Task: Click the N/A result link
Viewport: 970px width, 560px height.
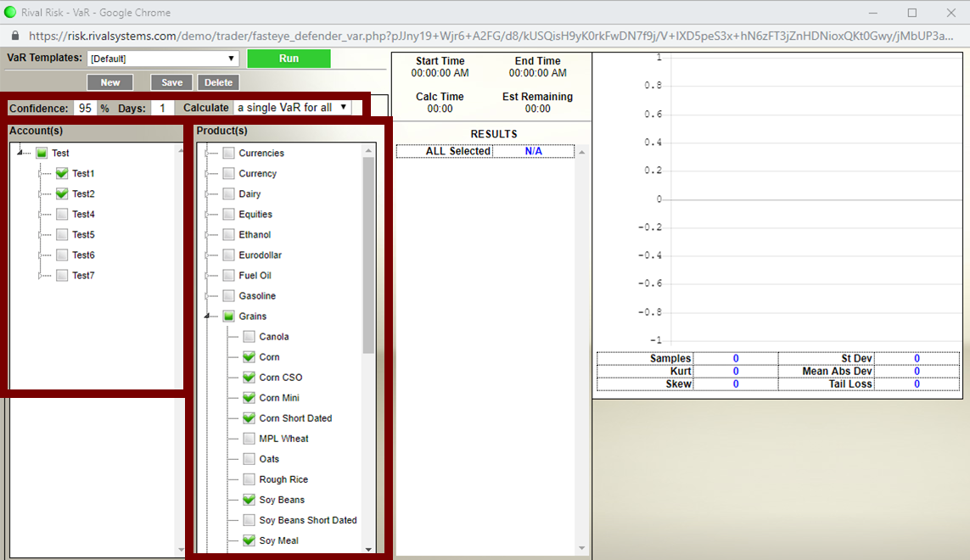Action: 533,151
